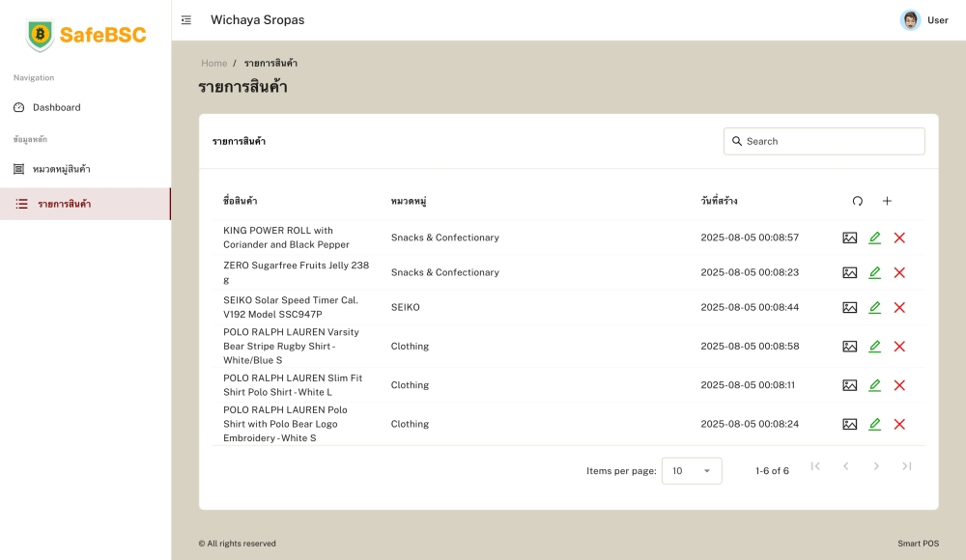Click the 1-6 of 6 pagination text
This screenshot has height=560, width=966.
coord(772,470)
